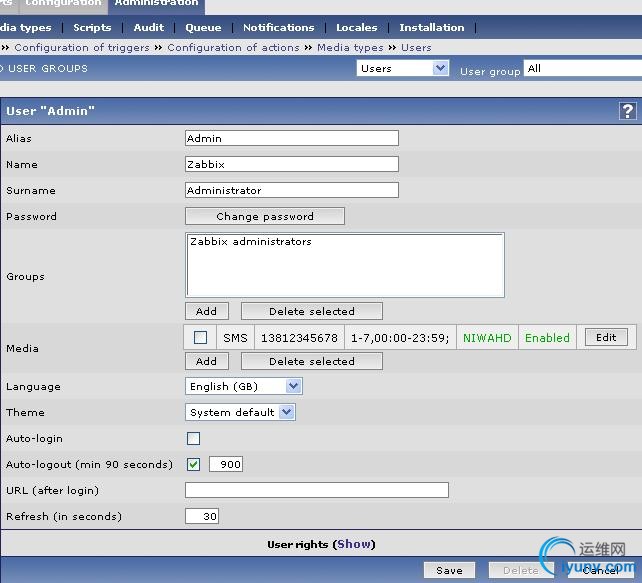Open the Media types submenu item
The height and width of the screenshot is (583, 642).
[x=26, y=27]
